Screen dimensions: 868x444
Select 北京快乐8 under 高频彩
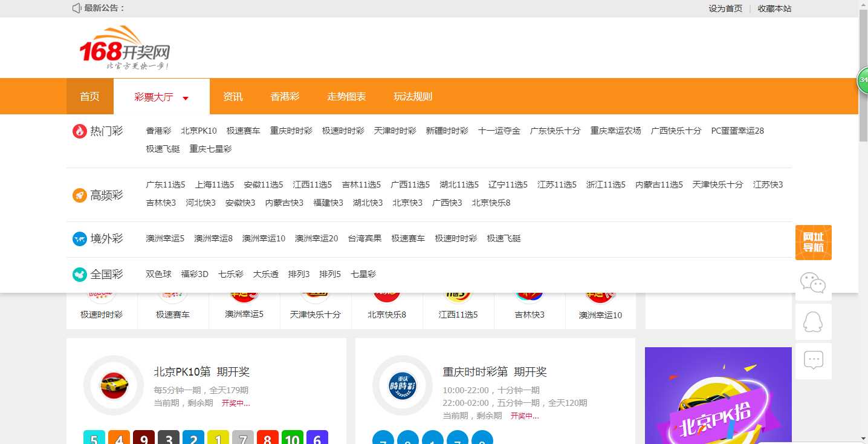pyautogui.click(x=491, y=203)
